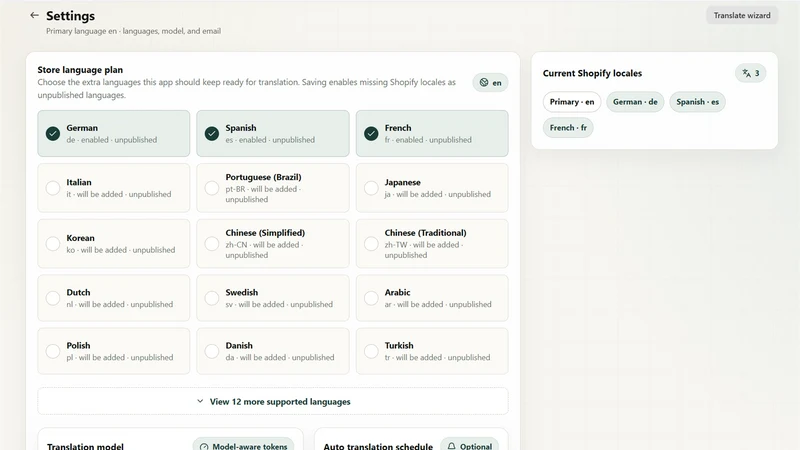Click the French · fr locale chip

coord(568,128)
